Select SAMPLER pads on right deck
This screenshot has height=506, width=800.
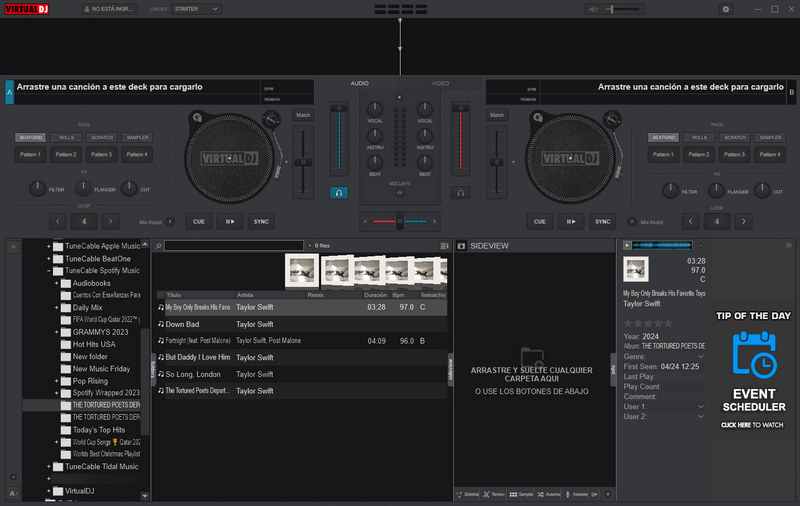click(770, 137)
